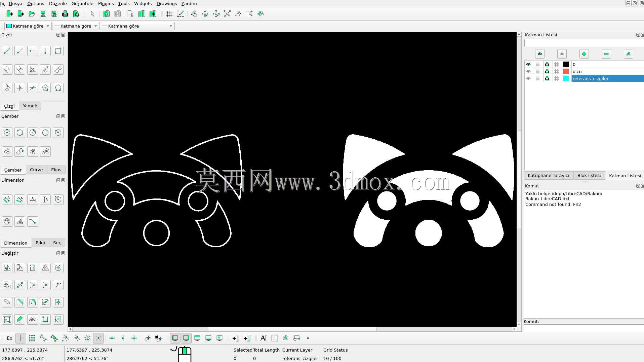Select the Horizontal line tool
Screen dimensions: 644x362
(x=33, y=51)
